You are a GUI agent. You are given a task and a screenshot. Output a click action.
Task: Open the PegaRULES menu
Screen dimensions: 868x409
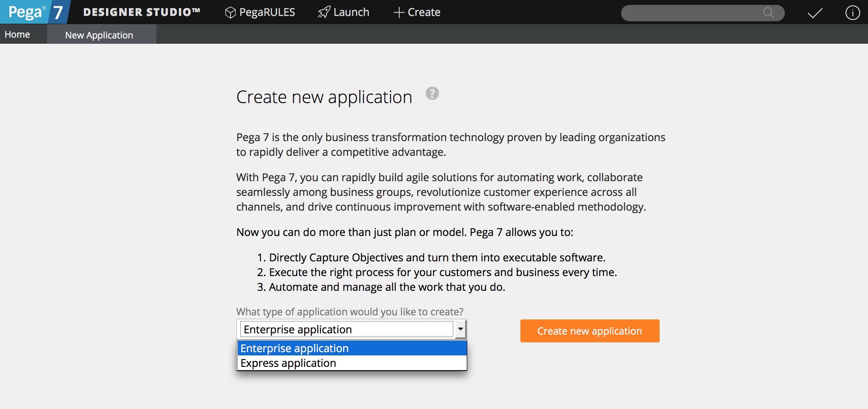click(260, 12)
